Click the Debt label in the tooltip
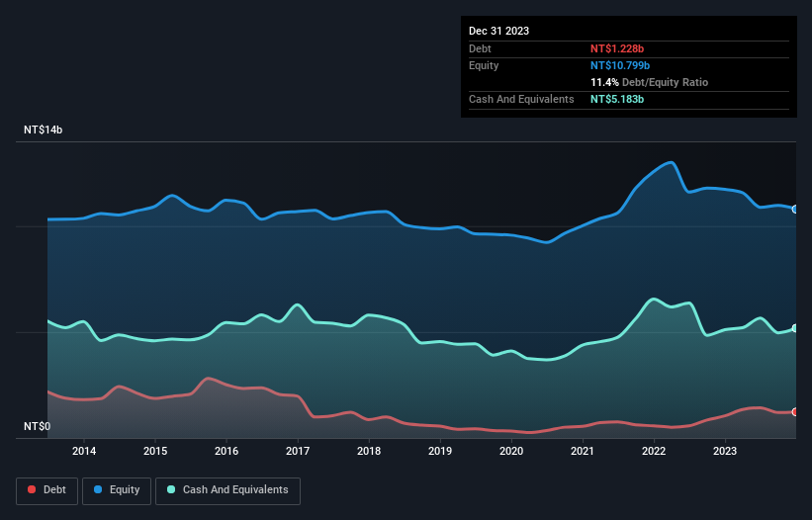812x520 pixels. (x=480, y=48)
